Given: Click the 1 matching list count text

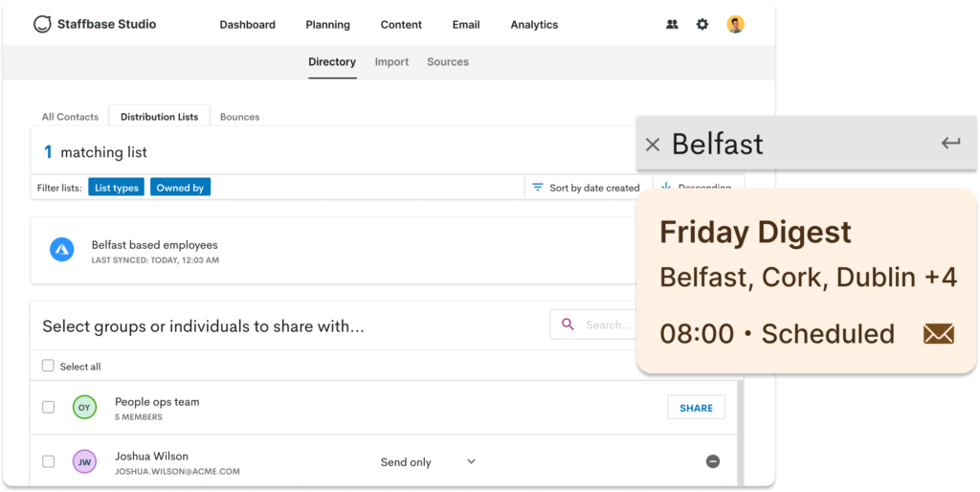Looking at the screenshot, I should point(95,152).
